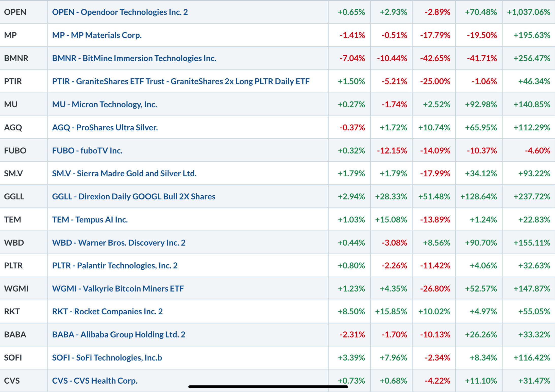Click the CVS Health Corp. link

point(95,381)
